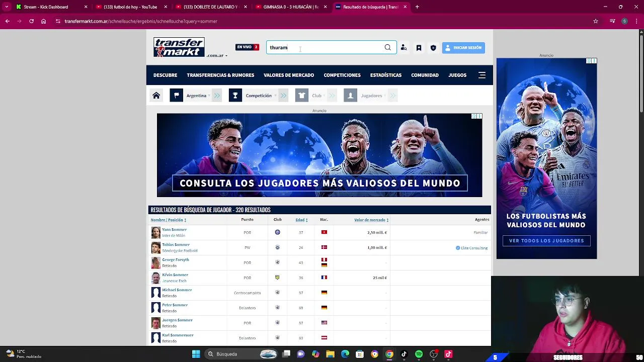Sort results by Nombre / Posición
The height and width of the screenshot is (362, 644).
pos(169,220)
